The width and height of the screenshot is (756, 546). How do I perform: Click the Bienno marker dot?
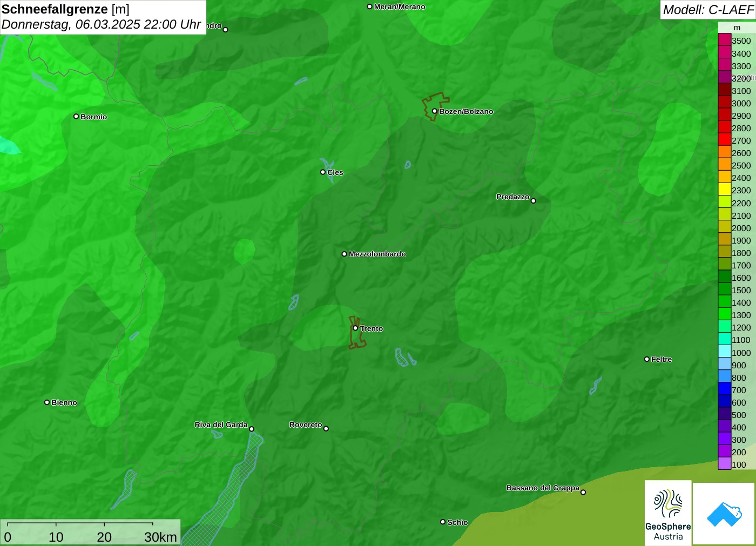coord(47,402)
